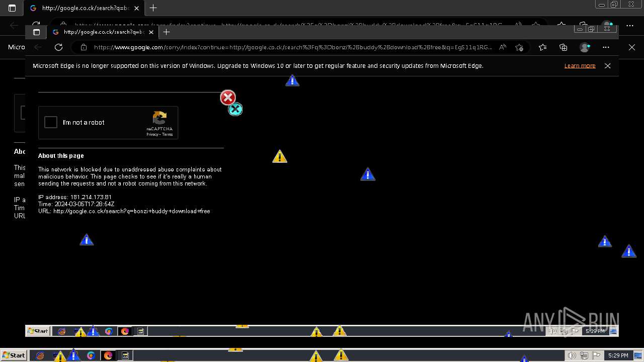Open Action Center flag in bottom system tray
The height and width of the screenshot is (362, 644).
(595, 355)
